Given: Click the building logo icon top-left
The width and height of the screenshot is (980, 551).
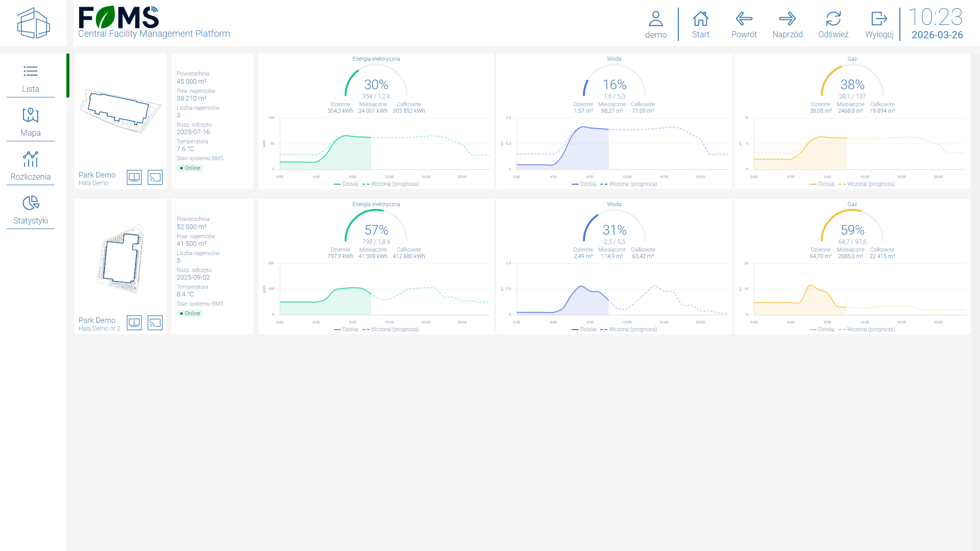Looking at the screenshot, I should tap(33, 23).
